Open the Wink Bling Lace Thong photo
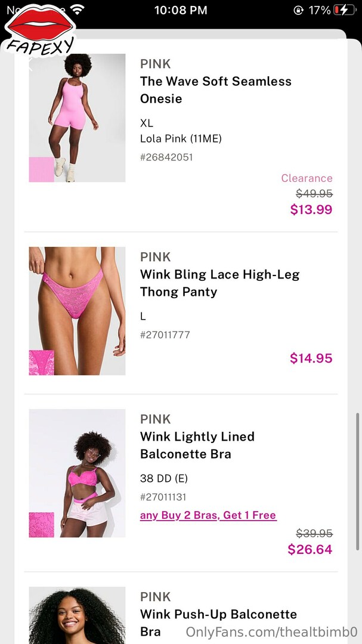This screenshot has height=644, width=362. (78, 311)
